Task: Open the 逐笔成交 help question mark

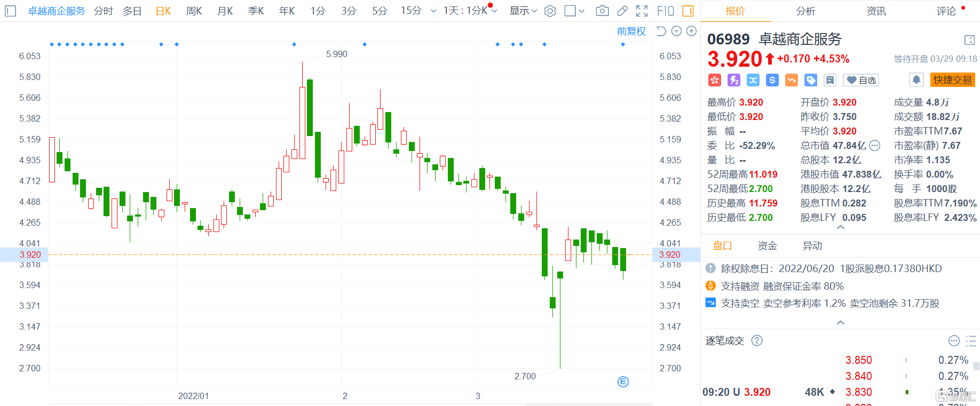Action: click(757, 340)
